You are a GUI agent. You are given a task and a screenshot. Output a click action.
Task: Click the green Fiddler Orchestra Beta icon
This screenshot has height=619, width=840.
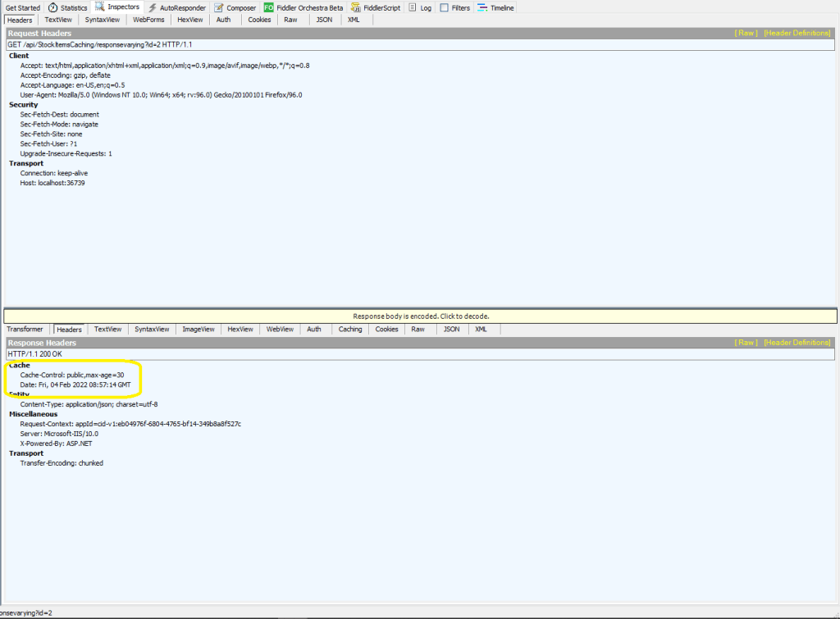[268, 7]
